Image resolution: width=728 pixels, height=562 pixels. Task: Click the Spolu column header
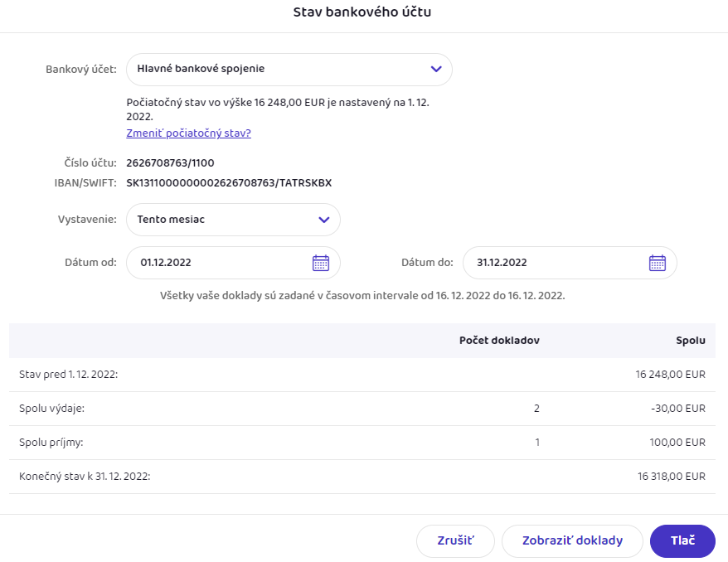click(691, 341)
